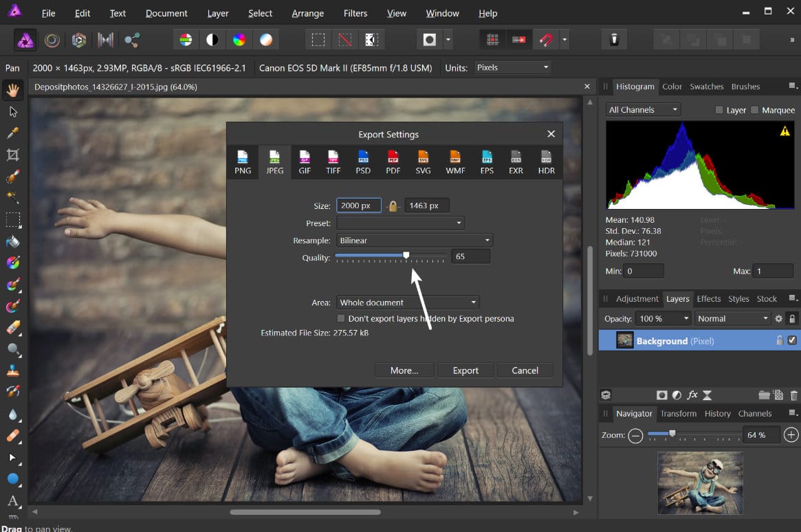Select the Flood Fill tool
The width and height of the screenshot is (801, 532).
(12, 241)
